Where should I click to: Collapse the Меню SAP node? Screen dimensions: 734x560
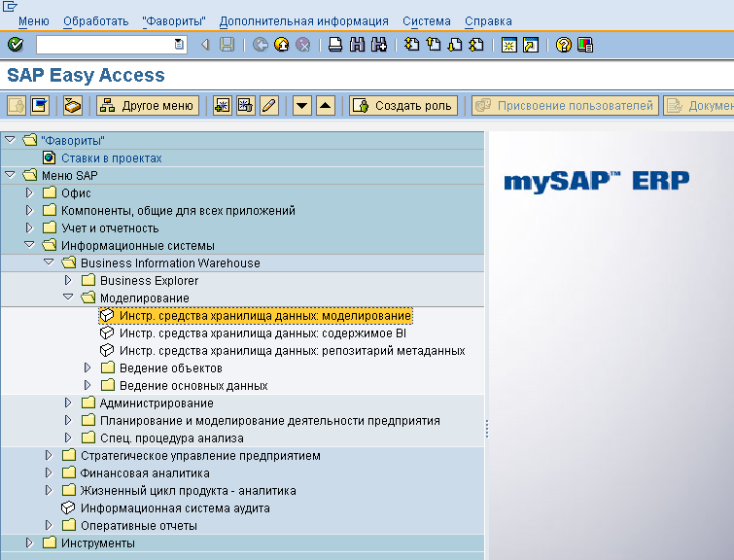click(x=10, y=175)
